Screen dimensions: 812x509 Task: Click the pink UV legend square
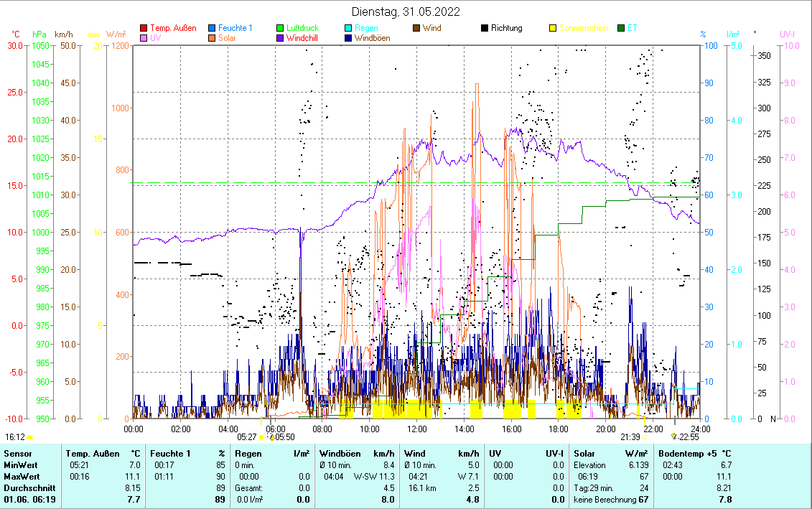(144, 38)
